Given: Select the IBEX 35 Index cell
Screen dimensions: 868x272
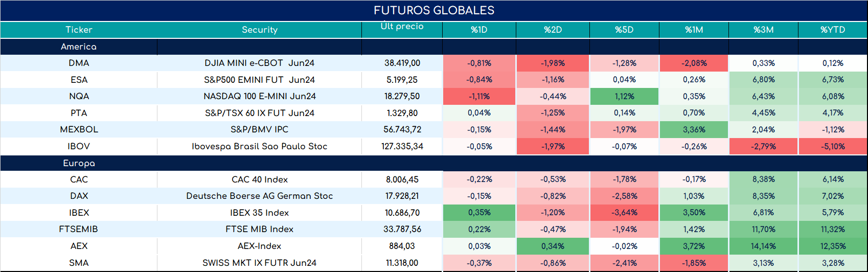Looking at the screenshot, I should click(259, 213).
